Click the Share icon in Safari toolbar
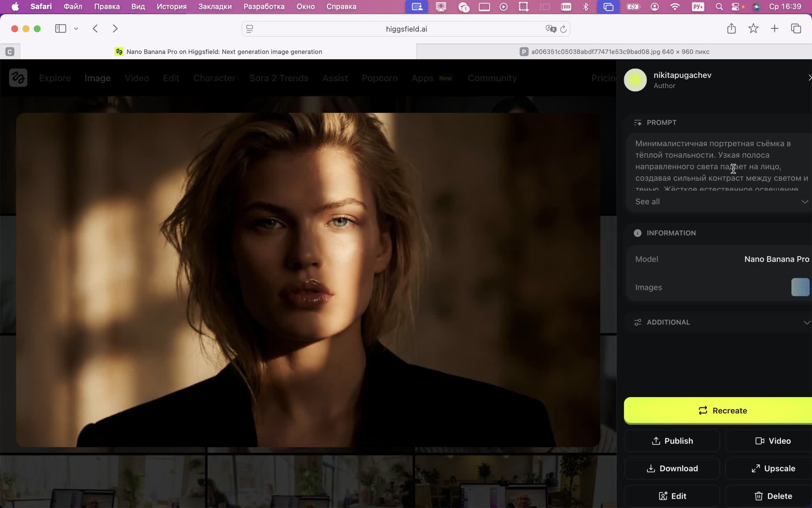812x508 pixels. click(x=731, y=29)
